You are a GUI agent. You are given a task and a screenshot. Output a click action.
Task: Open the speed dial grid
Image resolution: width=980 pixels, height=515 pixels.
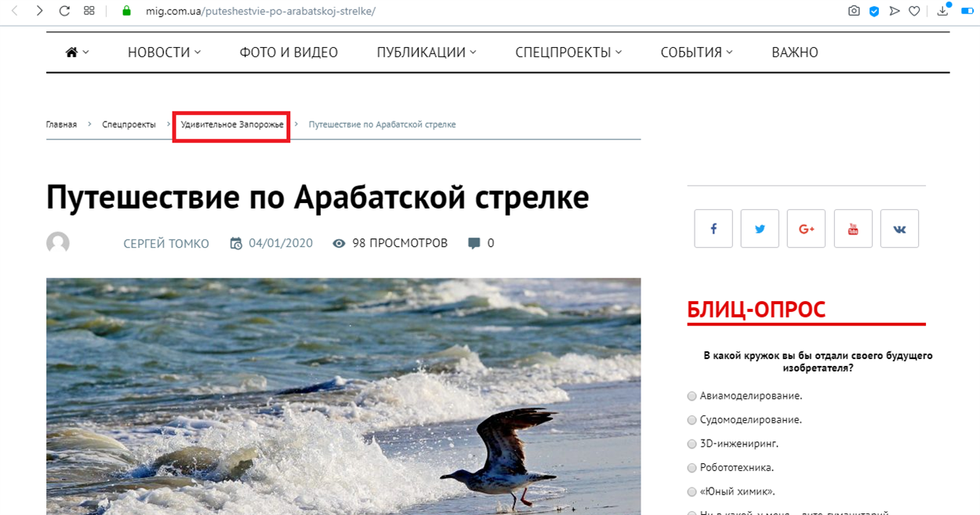tap(89, 11)
